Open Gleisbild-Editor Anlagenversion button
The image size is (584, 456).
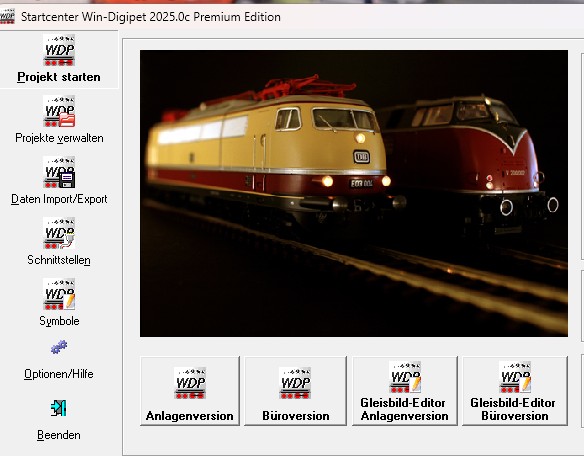point(404,391)
